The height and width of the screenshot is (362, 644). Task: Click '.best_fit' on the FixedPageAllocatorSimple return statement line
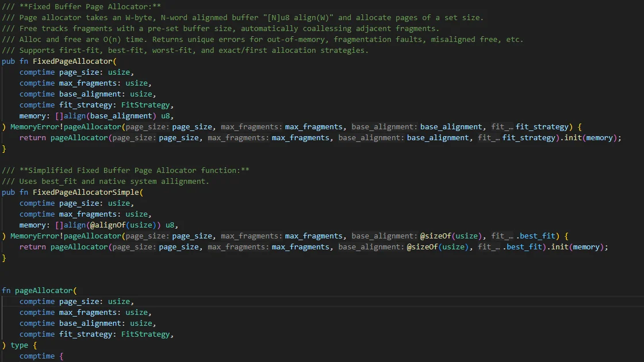point(522,247)
